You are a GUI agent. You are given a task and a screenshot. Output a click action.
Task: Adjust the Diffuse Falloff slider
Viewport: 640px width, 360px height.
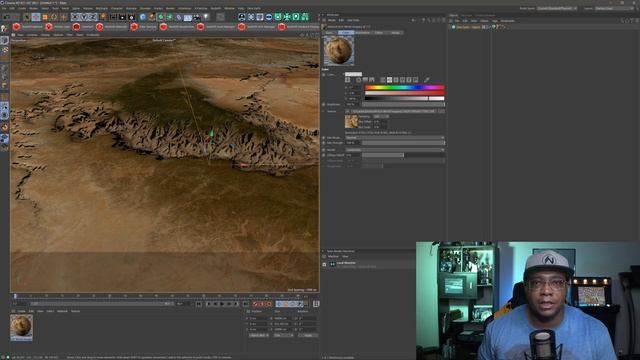(x=403, y=155)
